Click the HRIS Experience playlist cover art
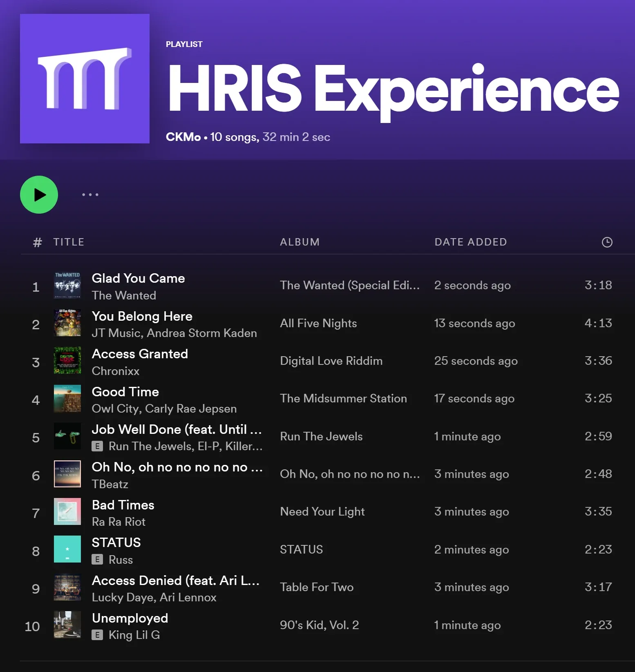Image resolution: width=635 pixels, height=672 pixels. click(85, 78)
